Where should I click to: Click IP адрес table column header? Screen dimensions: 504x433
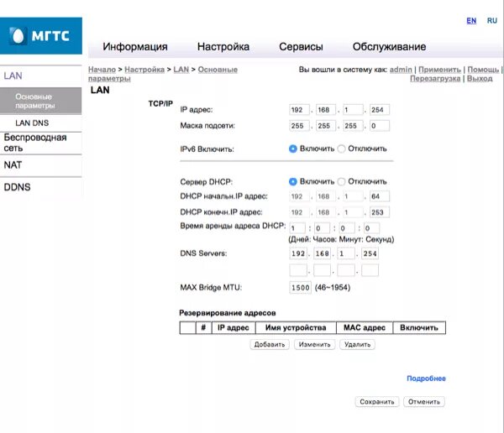point(234,327)
